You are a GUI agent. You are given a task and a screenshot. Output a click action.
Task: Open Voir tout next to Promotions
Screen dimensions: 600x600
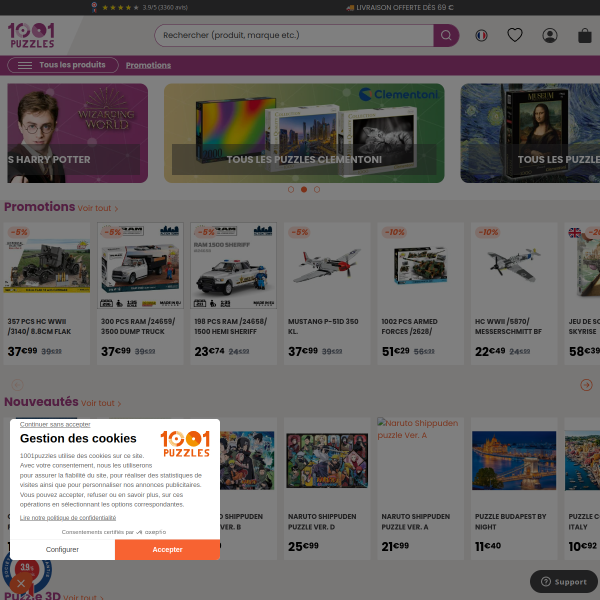(98, 208)
